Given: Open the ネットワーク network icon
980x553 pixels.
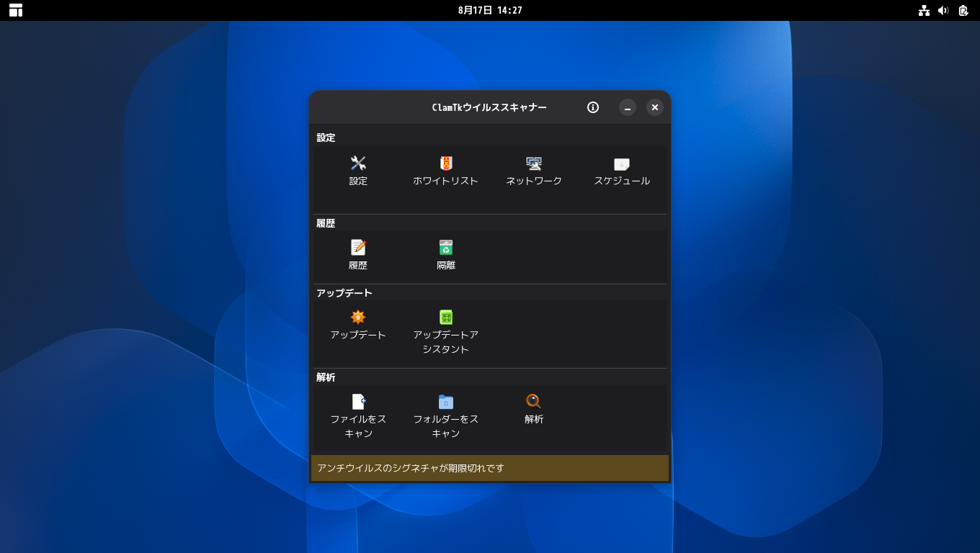Looking at the screenshot, I should [x=534, y=163].
